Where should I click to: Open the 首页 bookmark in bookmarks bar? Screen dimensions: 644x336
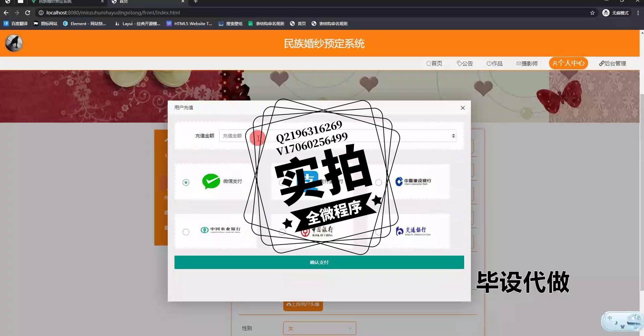tap(298, 23)
